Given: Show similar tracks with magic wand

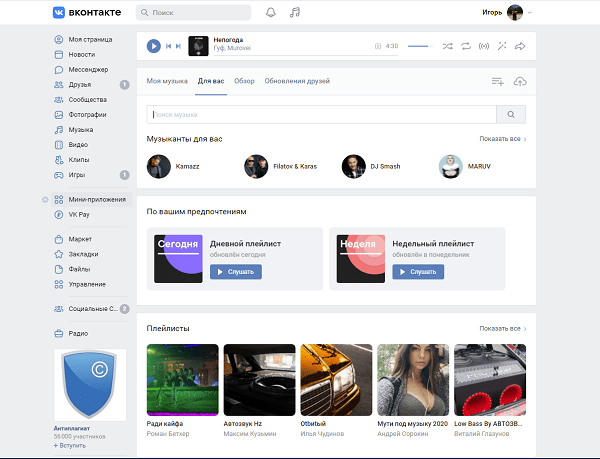Looking at the screenshot, I should click(502, 46).
